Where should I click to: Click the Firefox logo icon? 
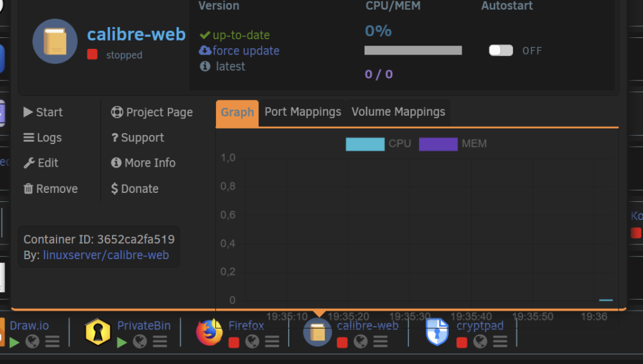point(209,332)
